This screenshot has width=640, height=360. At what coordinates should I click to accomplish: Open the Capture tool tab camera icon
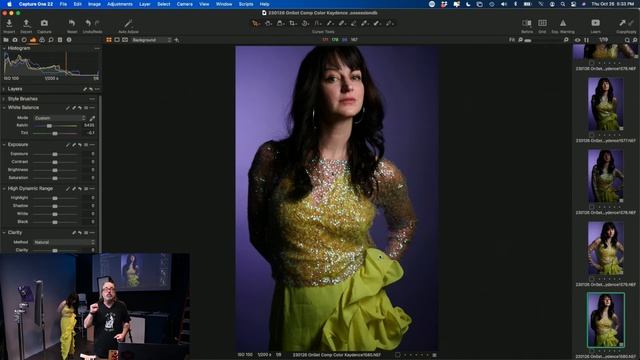pos(15,40)
